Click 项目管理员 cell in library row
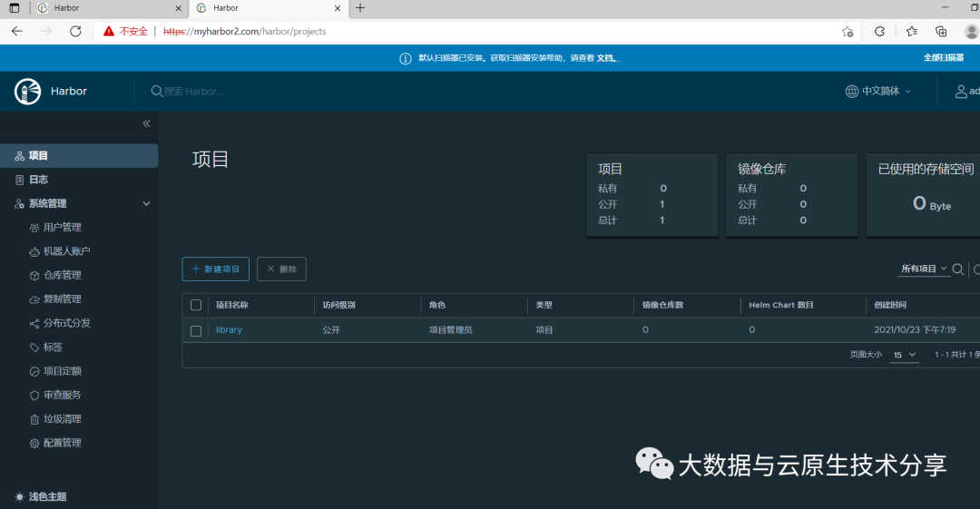The height and width of the screenshot is (509, 980). (451, 329)
